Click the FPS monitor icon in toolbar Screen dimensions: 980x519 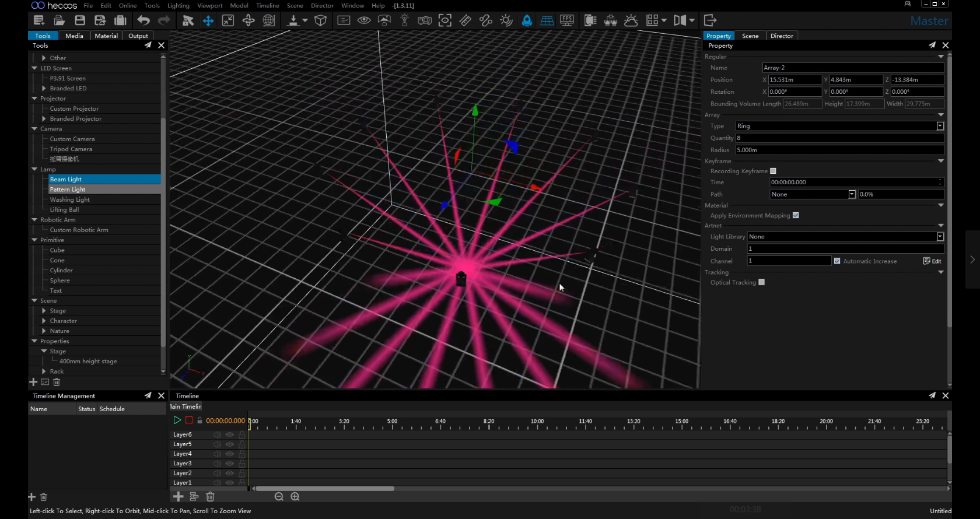pyautogui.click(x=567, y=20)
